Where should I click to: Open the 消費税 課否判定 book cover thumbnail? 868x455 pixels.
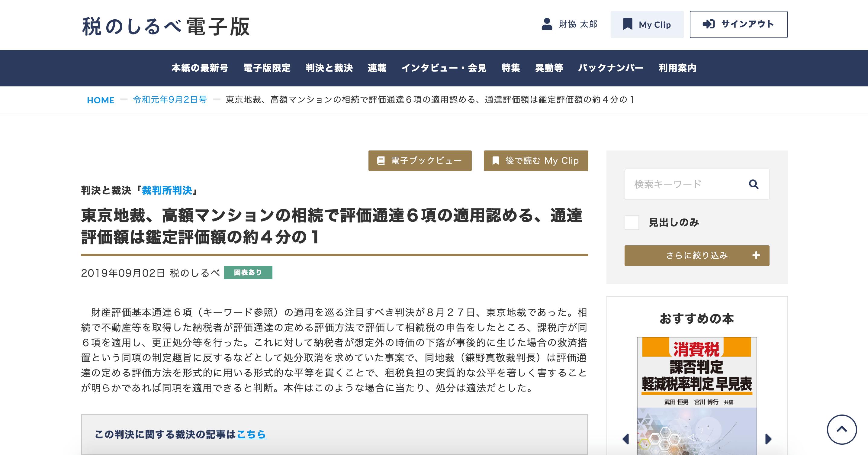(x=696, y=394)
